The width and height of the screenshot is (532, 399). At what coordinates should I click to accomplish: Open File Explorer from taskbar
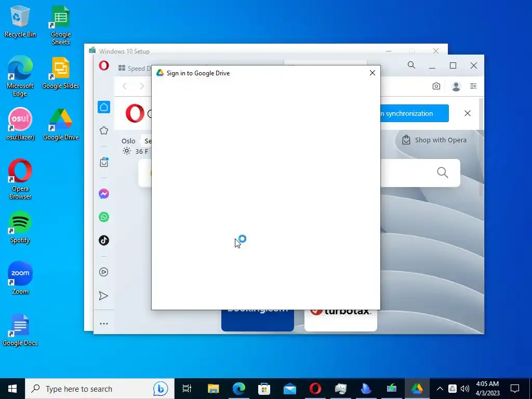tap(213, 389)
